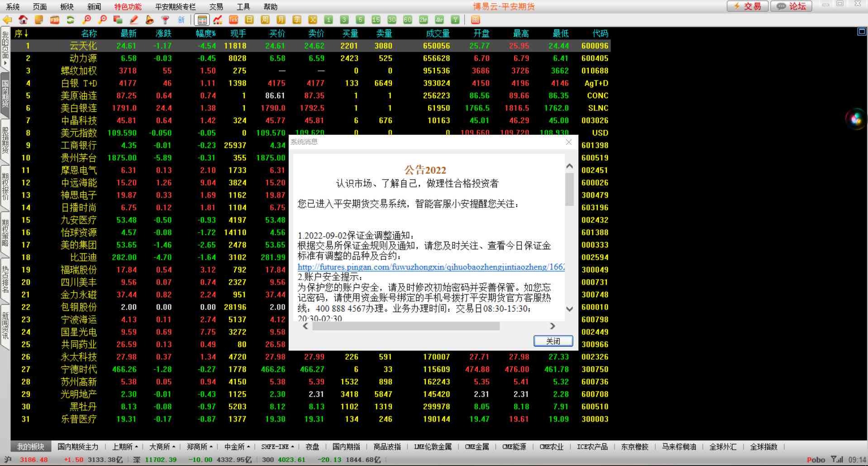Open the 帮助 menu
This screenshot has width=868, height=466.
pyautogui.click(x=271, y=7)
